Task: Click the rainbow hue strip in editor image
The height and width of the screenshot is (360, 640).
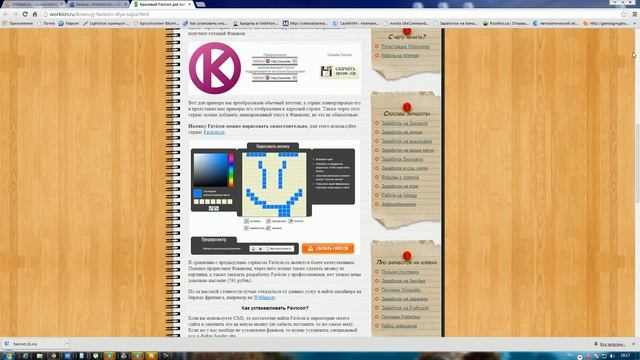Action: coord(231,170)
